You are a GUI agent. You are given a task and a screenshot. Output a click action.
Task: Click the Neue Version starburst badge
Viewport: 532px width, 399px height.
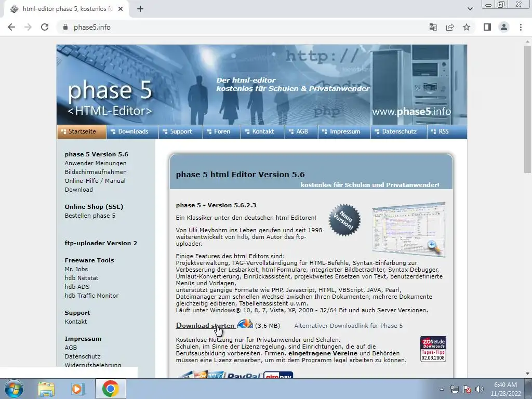pyautogui.click(x=345, y=220)
